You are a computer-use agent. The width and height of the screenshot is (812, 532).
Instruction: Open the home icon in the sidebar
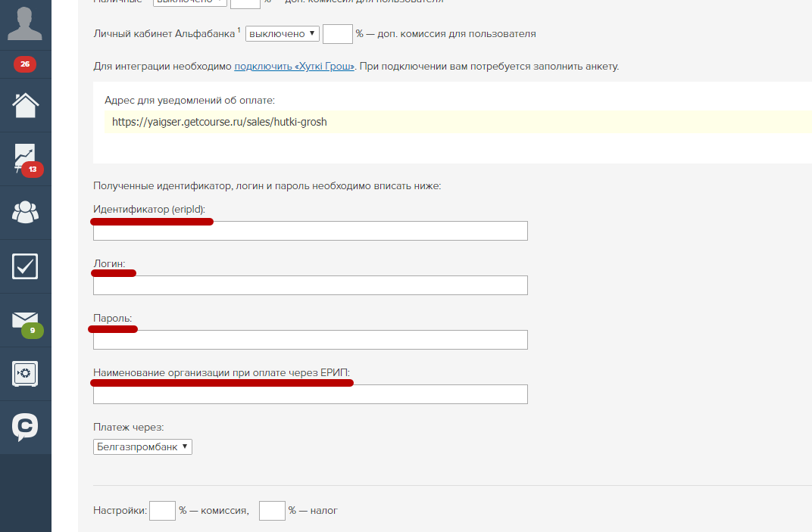pos(26,105)
